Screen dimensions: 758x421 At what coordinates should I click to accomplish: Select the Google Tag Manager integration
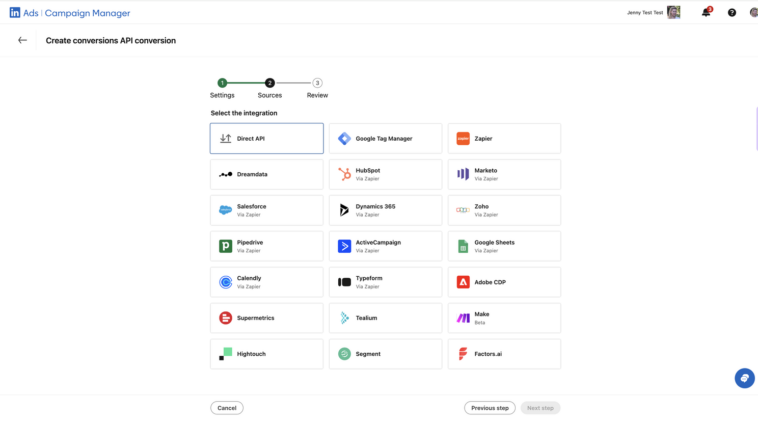click(385, 139)
